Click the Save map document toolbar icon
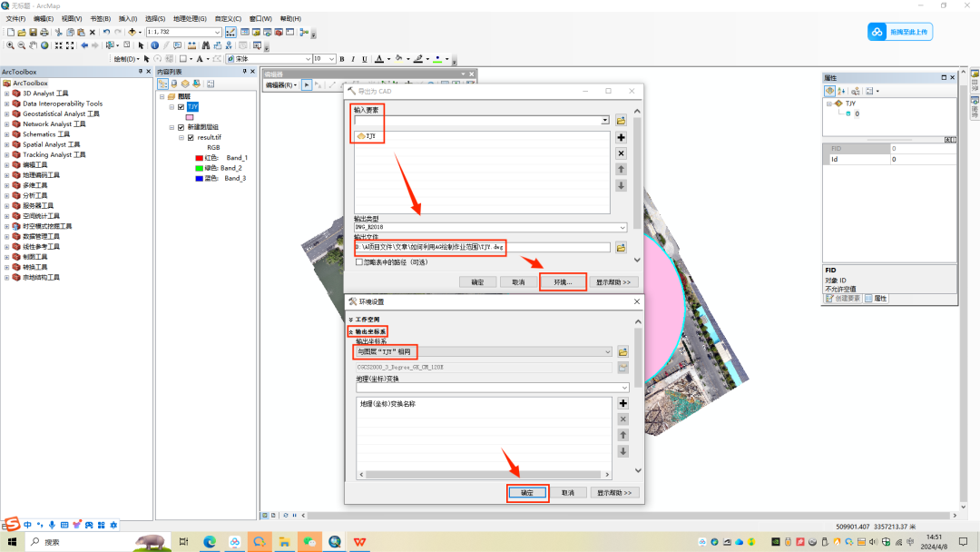 coord(34,32)
